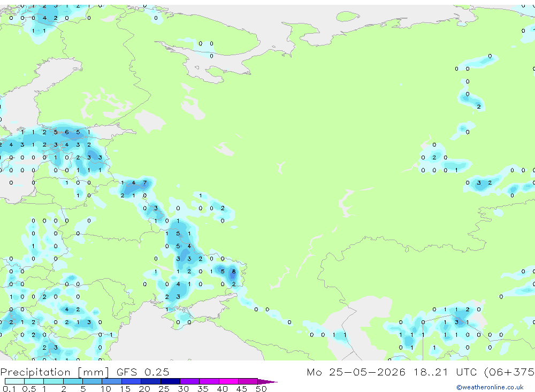Click the precipitation value '6' on the map

pyautogui.click(x=67, y=132)
